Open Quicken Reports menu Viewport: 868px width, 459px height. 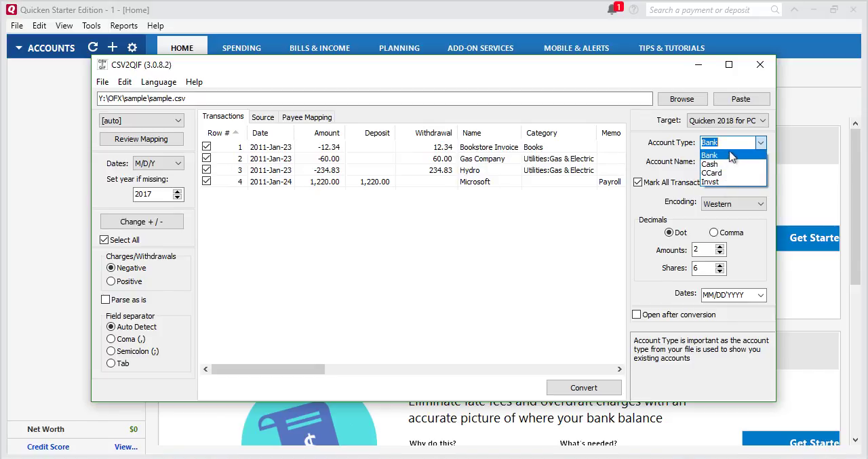[124, 26]
